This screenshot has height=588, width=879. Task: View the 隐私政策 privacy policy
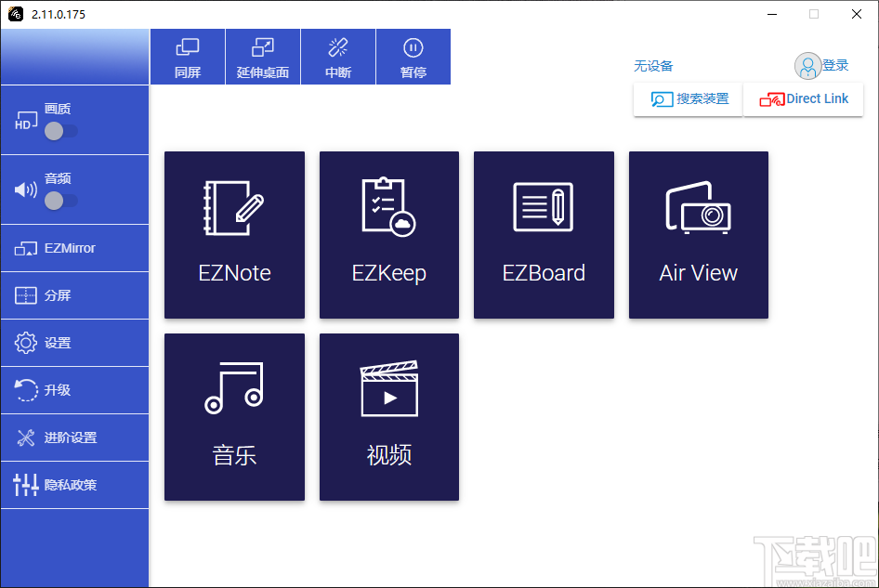[x=74, y=485]
